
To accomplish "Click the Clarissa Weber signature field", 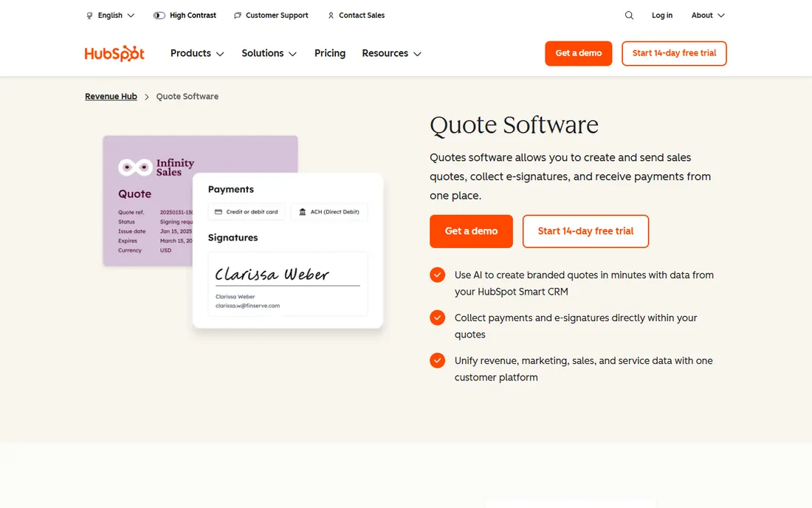I will pyautogui.click(x=287, y=284).
